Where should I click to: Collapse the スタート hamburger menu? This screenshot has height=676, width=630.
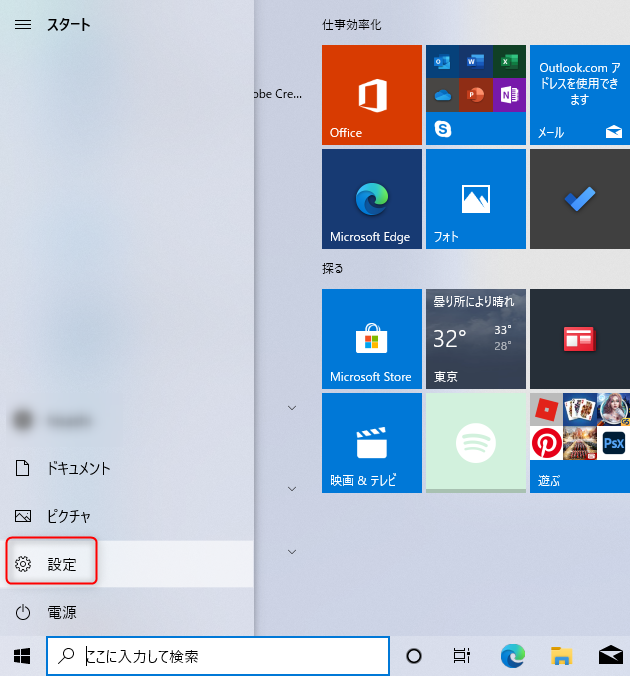pos(23,25)
